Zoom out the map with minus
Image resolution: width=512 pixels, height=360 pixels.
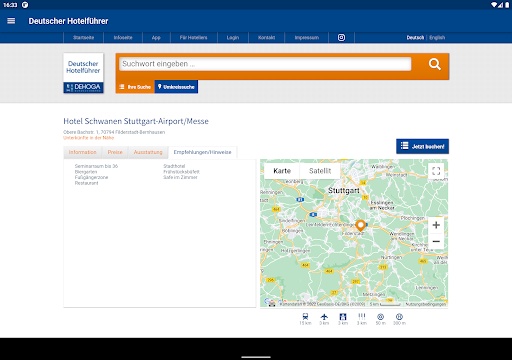(x=436, y=241)
